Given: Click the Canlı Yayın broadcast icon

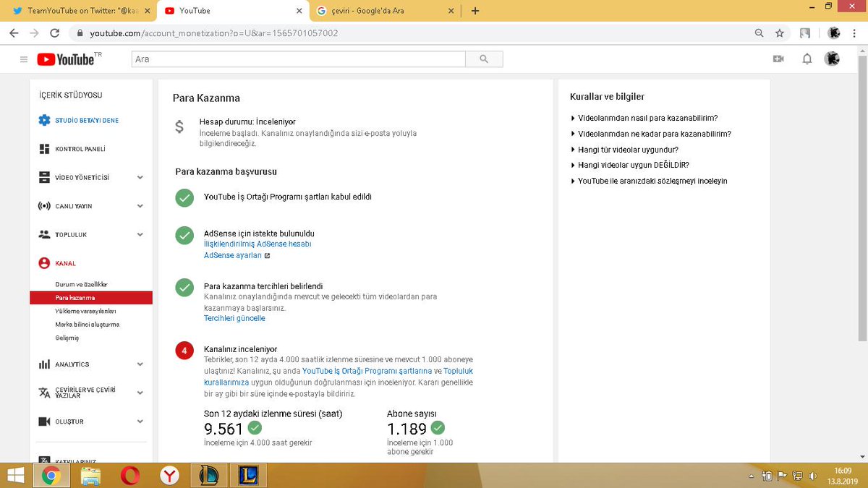Looking at the screenshot, I should [x=44, y=206].
